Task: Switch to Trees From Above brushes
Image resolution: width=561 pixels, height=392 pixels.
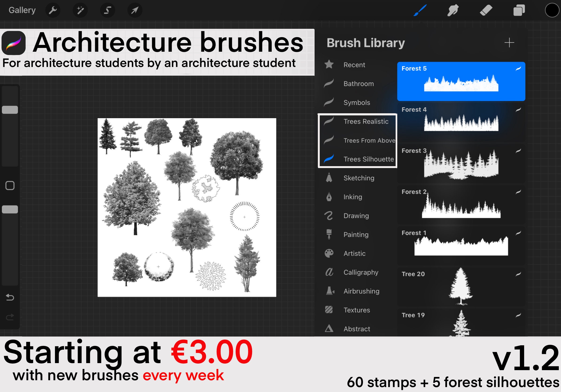Action: [x=369, y=140]
